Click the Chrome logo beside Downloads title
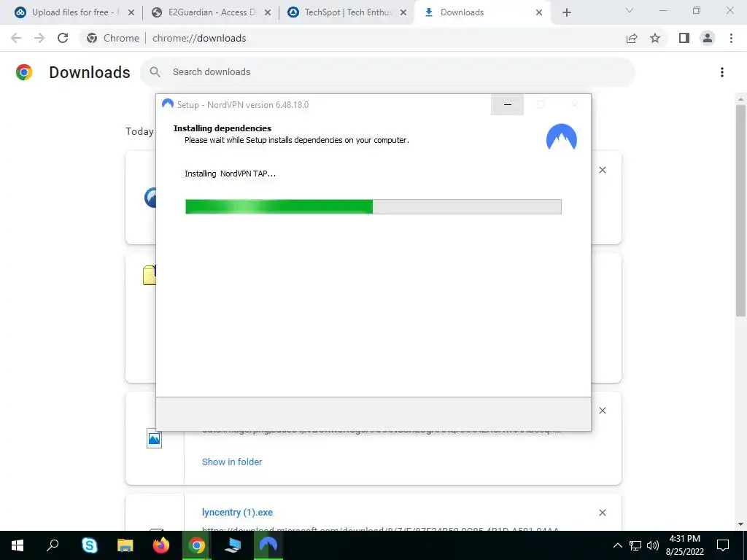747x560 pixels. click(x=24, y=72)
